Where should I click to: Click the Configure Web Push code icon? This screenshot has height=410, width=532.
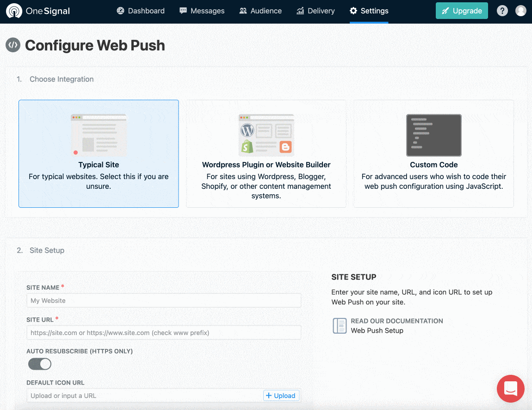pyautogui.click(x=12, y=45)
